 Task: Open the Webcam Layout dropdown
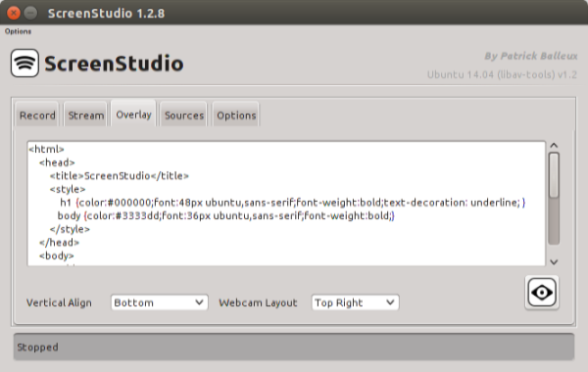click(355, 302)
